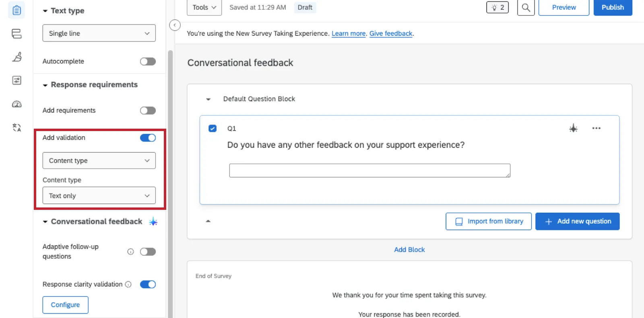Click the Conversational feedback survey title
The image size is (644, 318).
point(240,63)
